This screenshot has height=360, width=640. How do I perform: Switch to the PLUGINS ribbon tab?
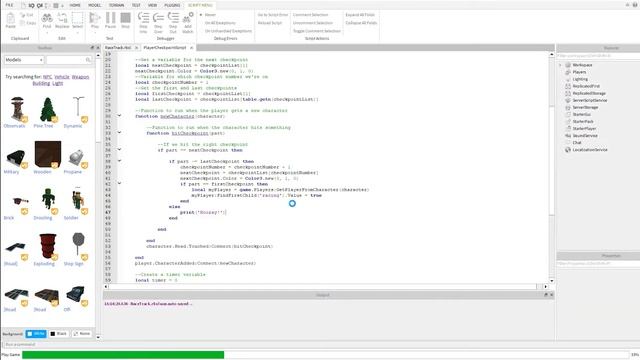(x=172, y=5)
